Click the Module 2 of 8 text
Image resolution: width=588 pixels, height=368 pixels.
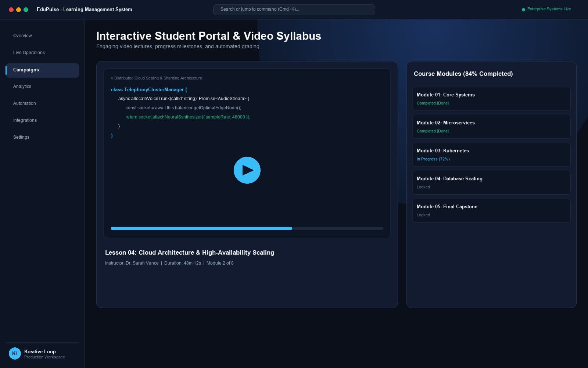[x=220, y=263]
